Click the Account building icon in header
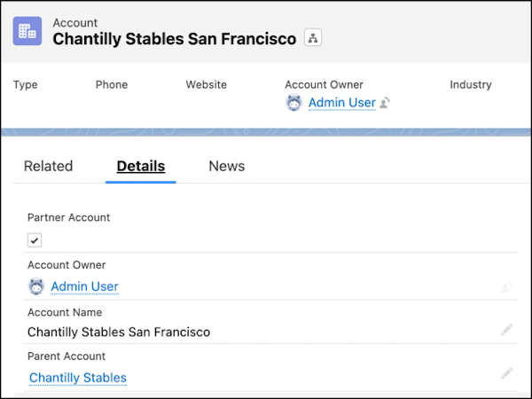This screenshot has width=532, height=399. [x=27, y=31]
